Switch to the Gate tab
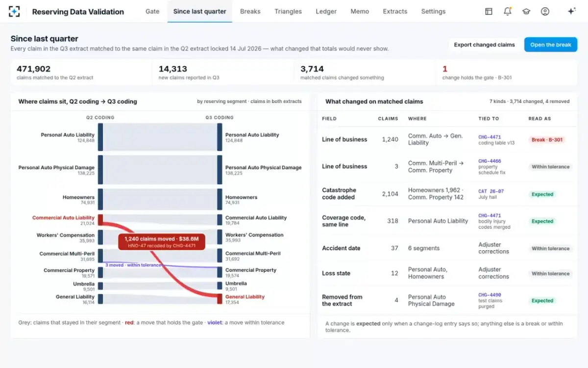This screenshot has height=368, width=588. [x=152, y=11]
